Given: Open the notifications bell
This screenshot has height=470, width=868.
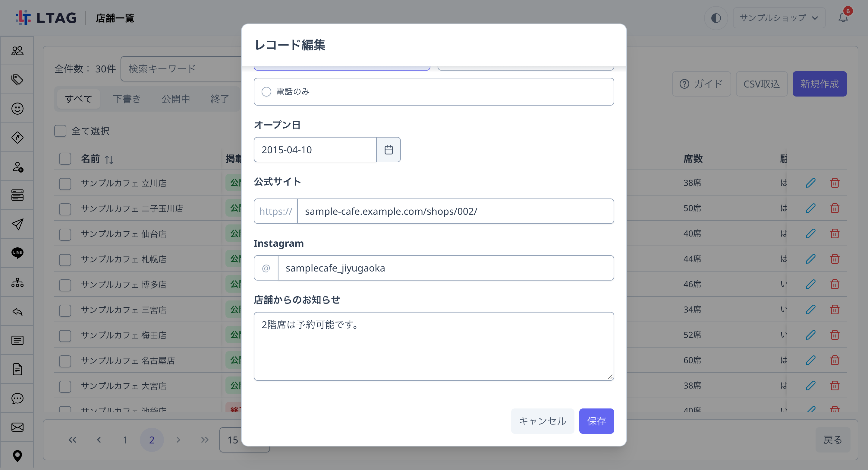Looking at the screenshot, I should click(x=843, y=17).
